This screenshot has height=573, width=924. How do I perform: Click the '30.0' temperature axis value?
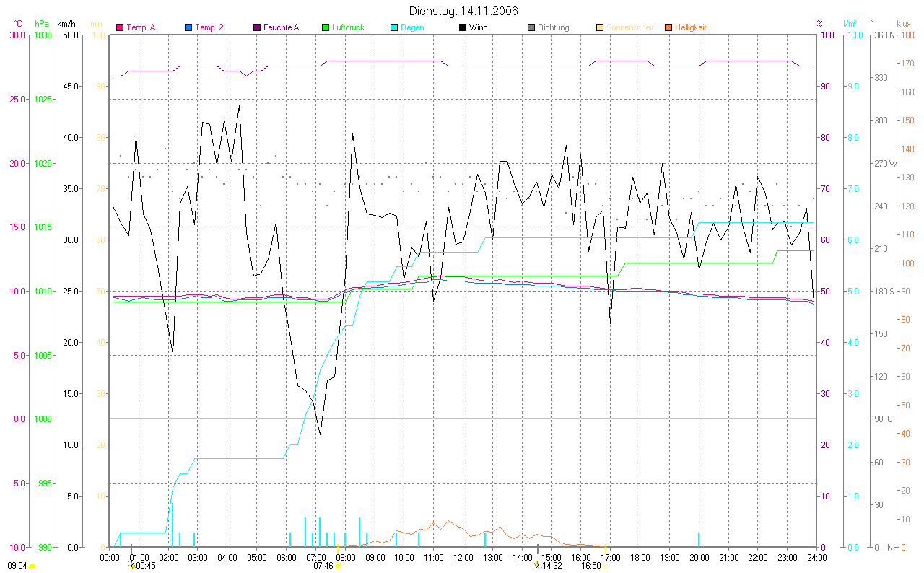pyautogui.click(x=17, y=35)
